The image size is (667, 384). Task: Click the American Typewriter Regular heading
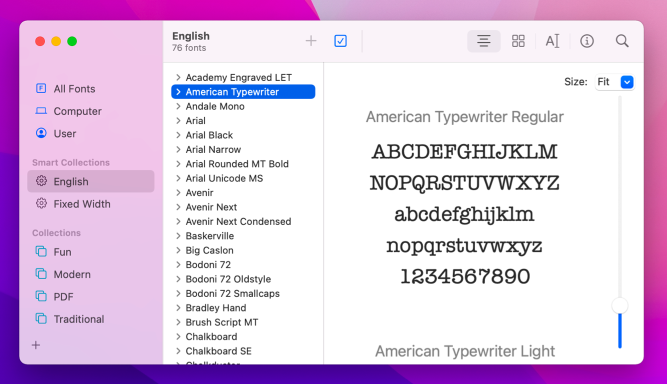point(465,117)
